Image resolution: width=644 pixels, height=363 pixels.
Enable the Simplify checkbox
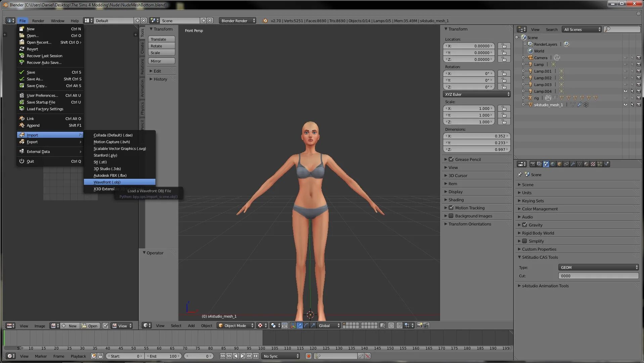(x=525, y=241)
